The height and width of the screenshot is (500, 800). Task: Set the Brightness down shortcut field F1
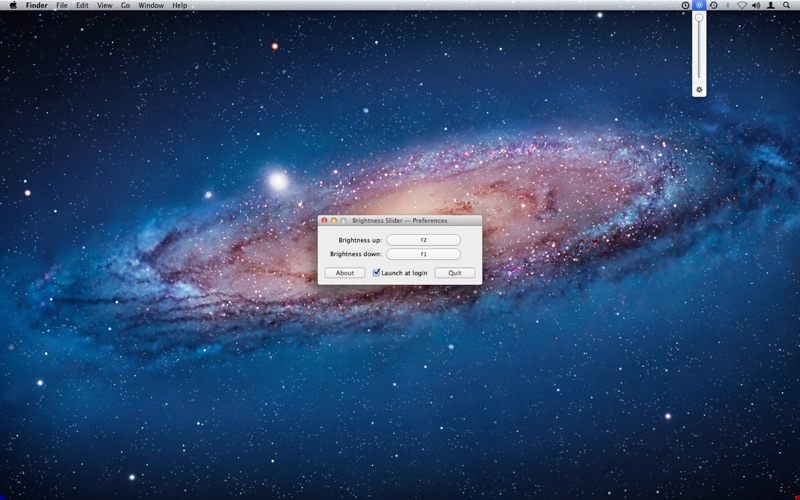(x=423, y=254)
